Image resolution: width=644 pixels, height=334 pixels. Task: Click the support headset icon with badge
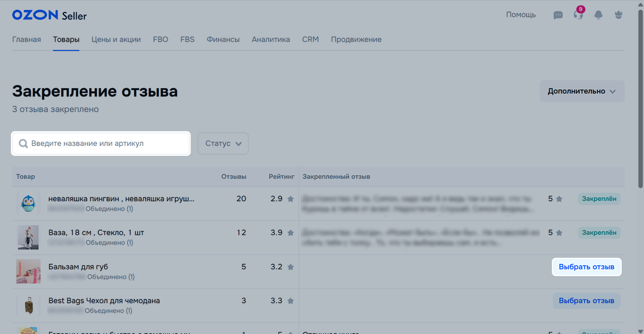(x=578, y=15)
